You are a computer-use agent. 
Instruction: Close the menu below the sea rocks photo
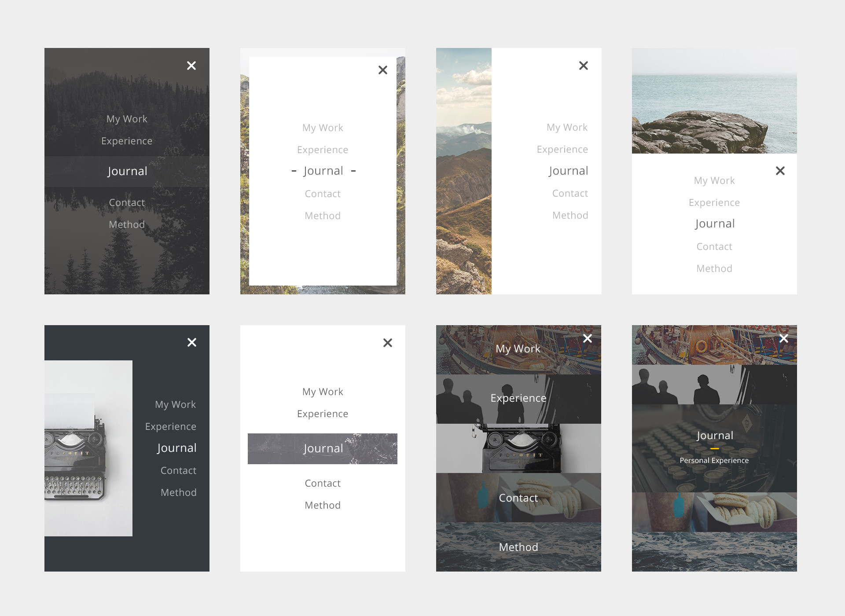(780, 171)
